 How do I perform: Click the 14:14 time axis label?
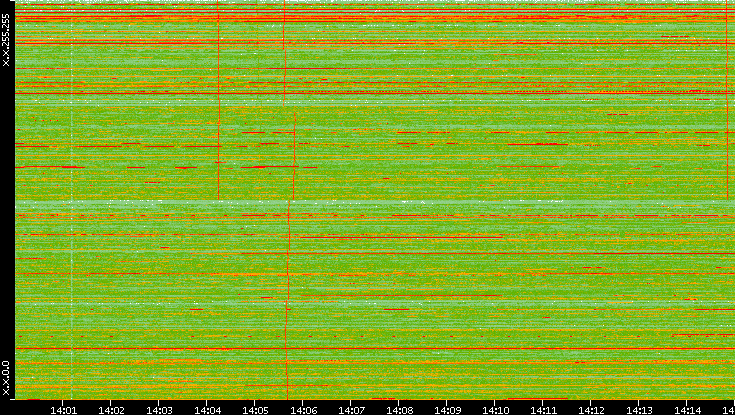687,410
